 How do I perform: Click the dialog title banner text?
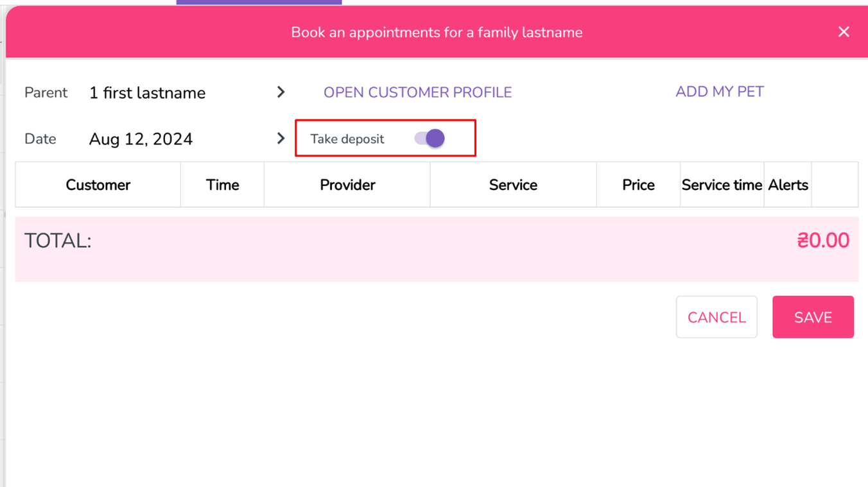(x=437, y=33)
